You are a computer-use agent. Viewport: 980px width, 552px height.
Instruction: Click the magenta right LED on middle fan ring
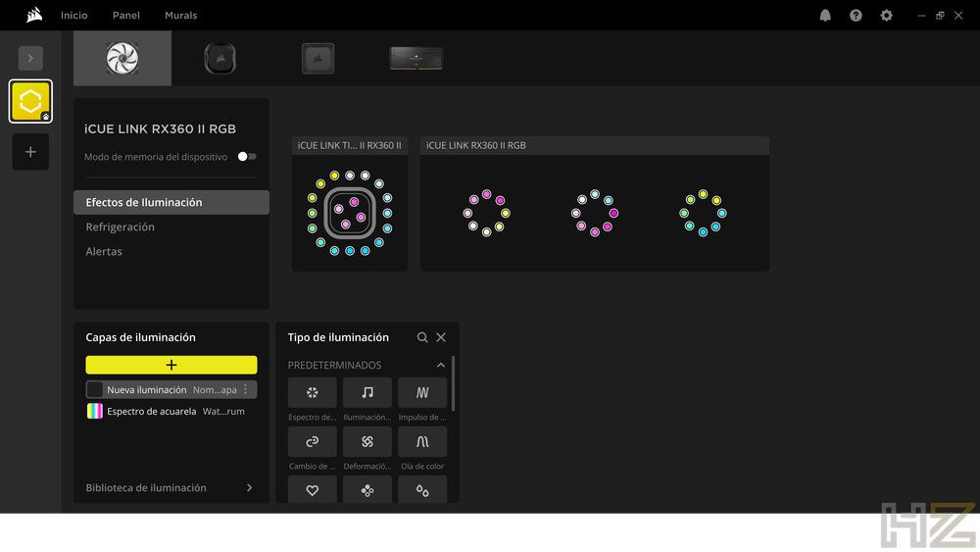click(x=613, y=213)
